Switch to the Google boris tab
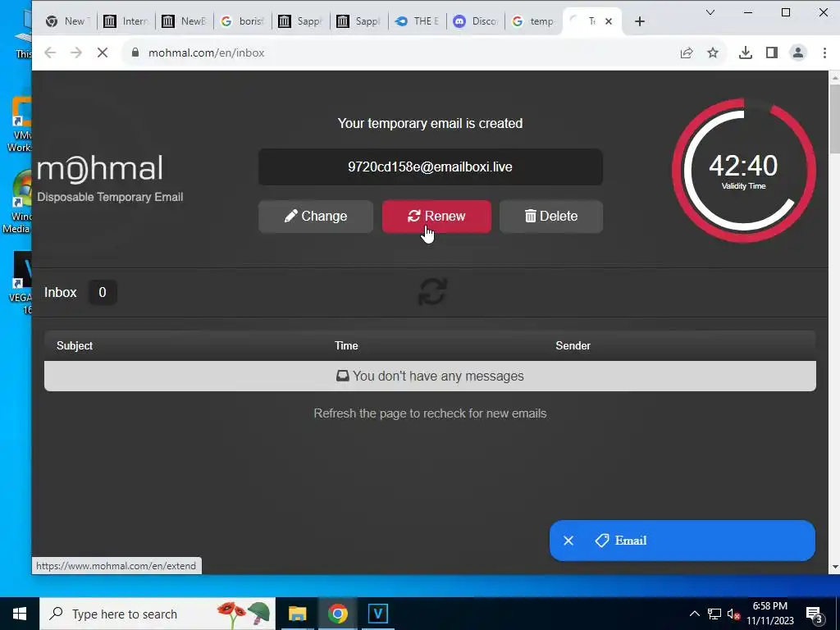 (243, 21)
